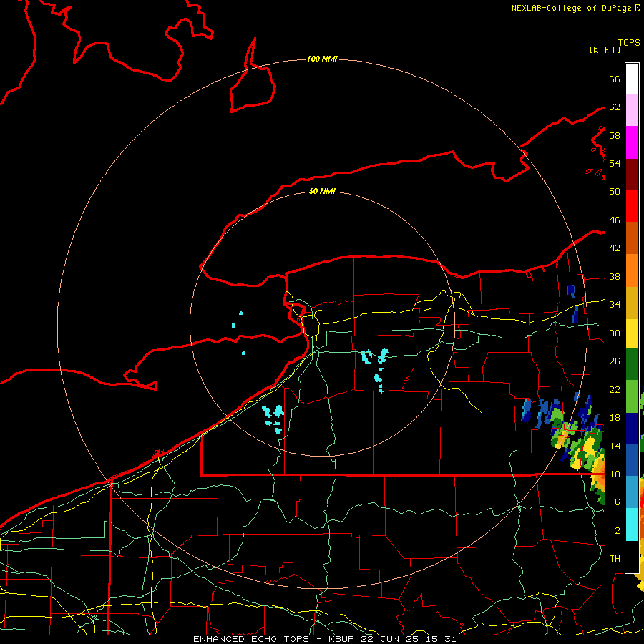Click the 30 value on the scale
Screen dimensions: 644x644
click(x=615, y=333)
